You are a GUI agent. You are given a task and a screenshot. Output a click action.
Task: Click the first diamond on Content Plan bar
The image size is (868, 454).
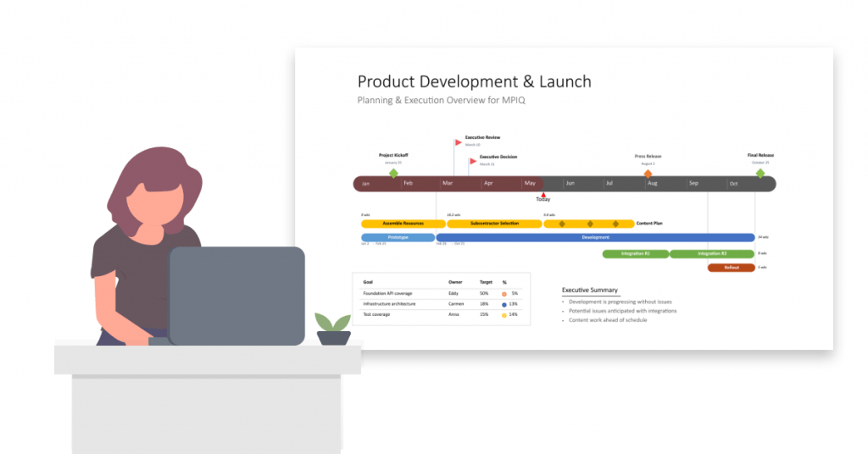561,224
